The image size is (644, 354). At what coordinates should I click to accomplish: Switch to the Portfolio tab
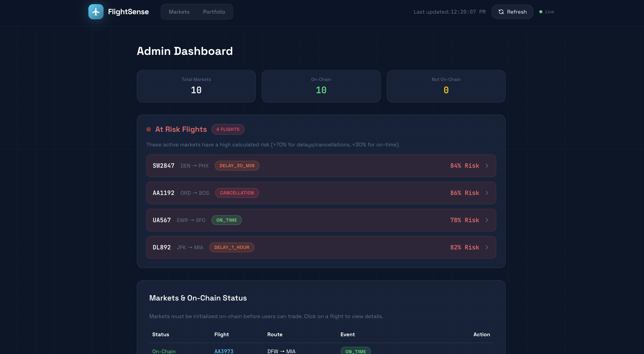click(x=214, y=12)
